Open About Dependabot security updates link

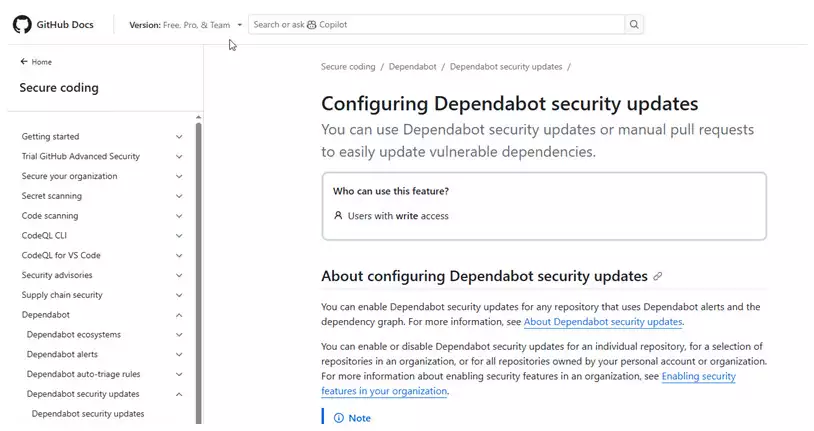point(603,321)
